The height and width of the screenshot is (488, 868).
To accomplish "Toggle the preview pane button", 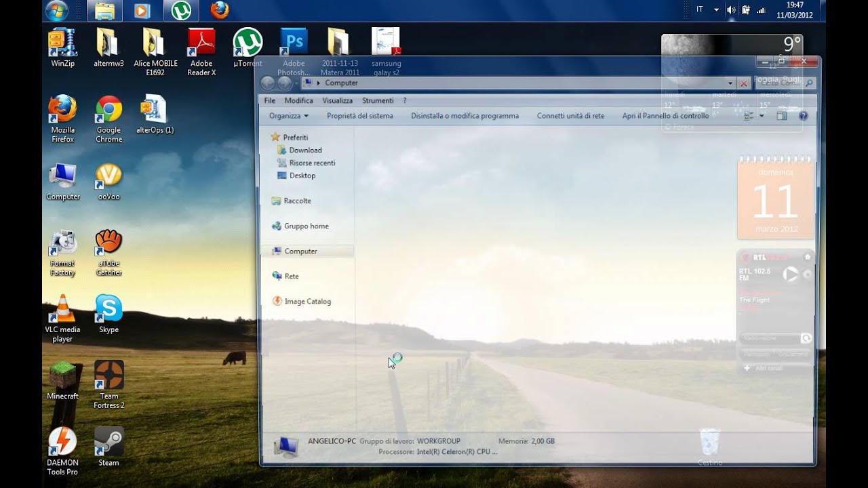I will [781, 116].
